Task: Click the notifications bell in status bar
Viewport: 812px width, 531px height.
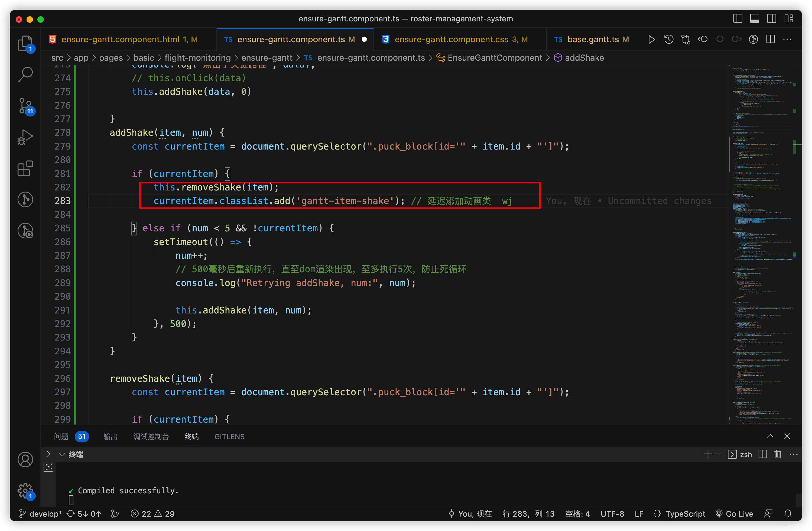Action: coord(787,514)
